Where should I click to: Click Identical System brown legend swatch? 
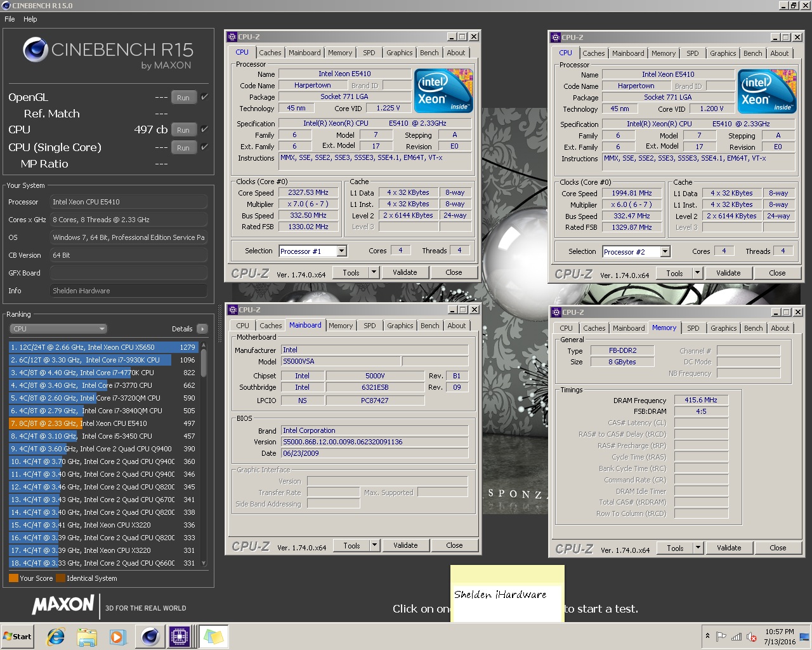(x=60, y=578)
